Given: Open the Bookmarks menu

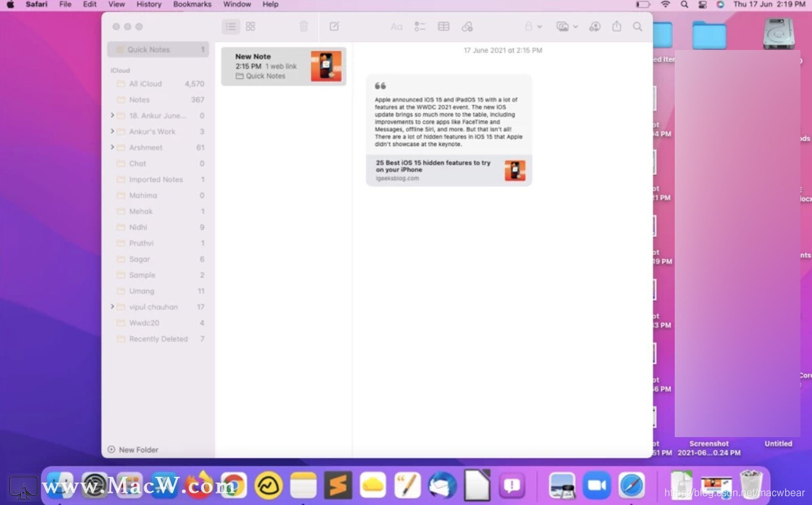Looking at the screenshot, I should [192, 4].
